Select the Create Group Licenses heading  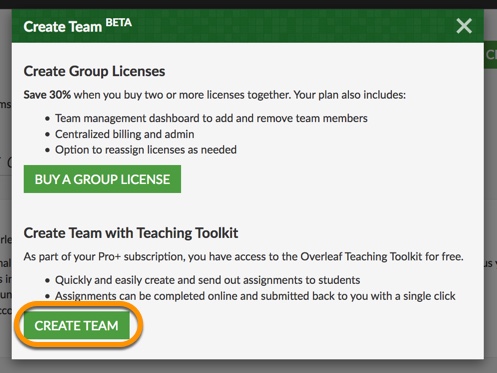(x=94, y=71)
